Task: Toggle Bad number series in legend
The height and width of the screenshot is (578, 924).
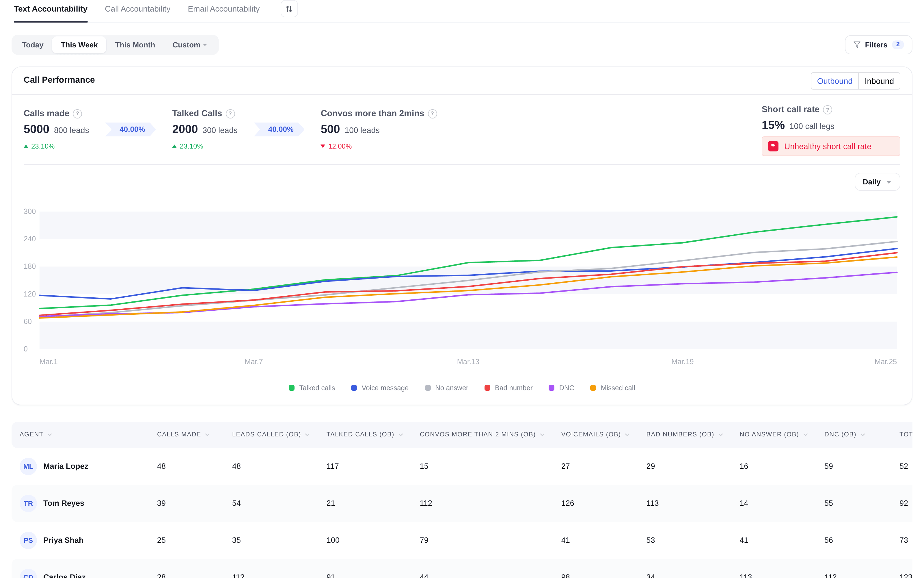Action: [508, 388]
